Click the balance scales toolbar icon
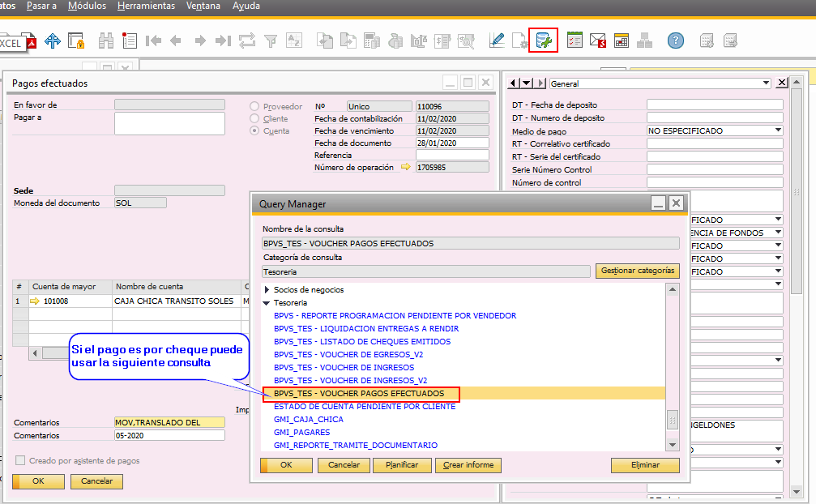Viewport: 816px width, 504px height. (419, 41)
